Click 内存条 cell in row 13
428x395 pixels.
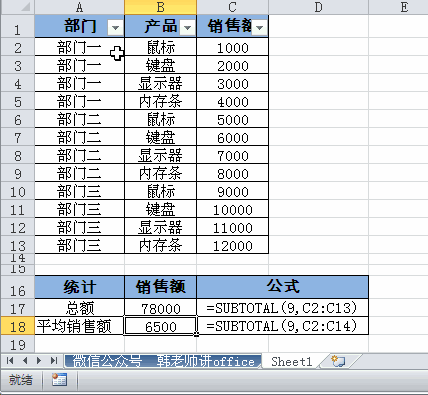tap(161, 245)
